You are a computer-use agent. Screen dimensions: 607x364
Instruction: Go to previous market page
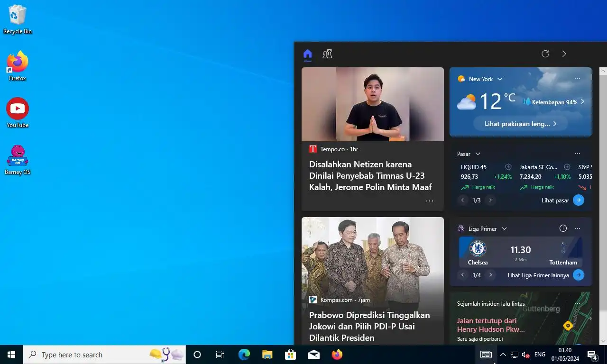[463, 200]
